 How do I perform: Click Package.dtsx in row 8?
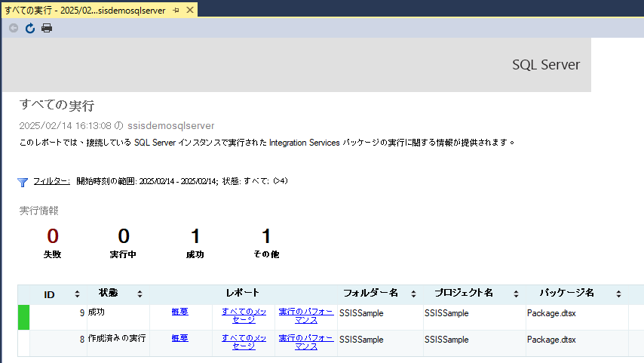pyautogui.click(x=551, y=340)
